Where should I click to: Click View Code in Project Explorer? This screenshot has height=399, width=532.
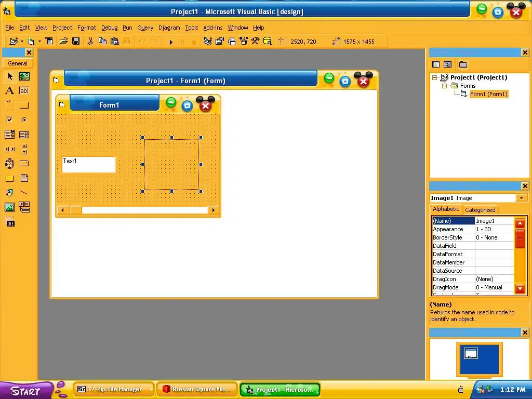coord(436,64)
